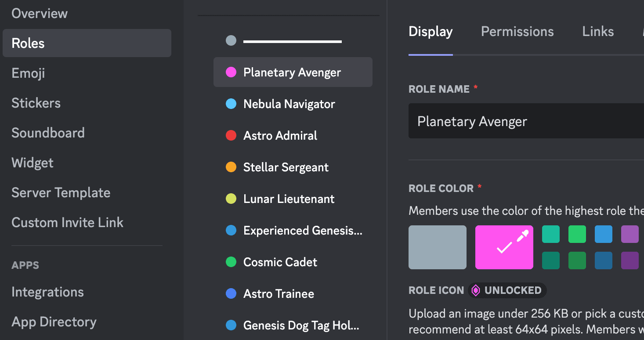Image resolution: width=644 pixels, height=340 pixels.
Task: Click the Unlocked boost badge
Action: click(507, 290)
